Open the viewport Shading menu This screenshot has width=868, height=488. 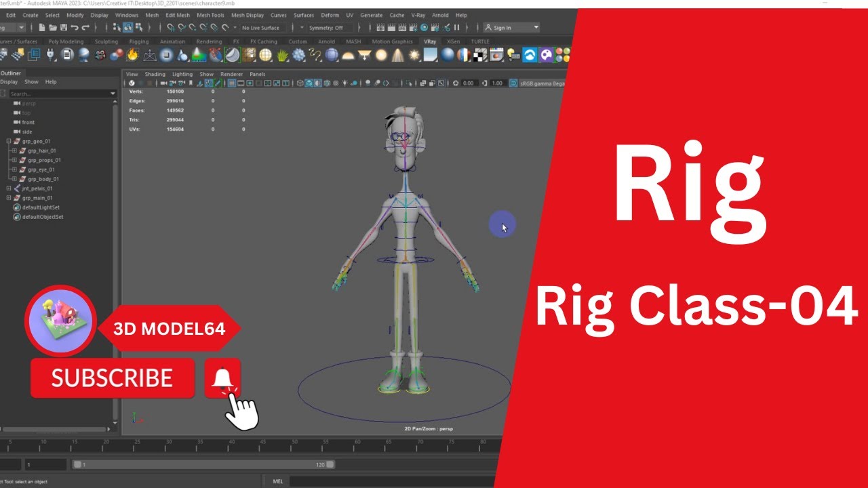click(155, 74)
